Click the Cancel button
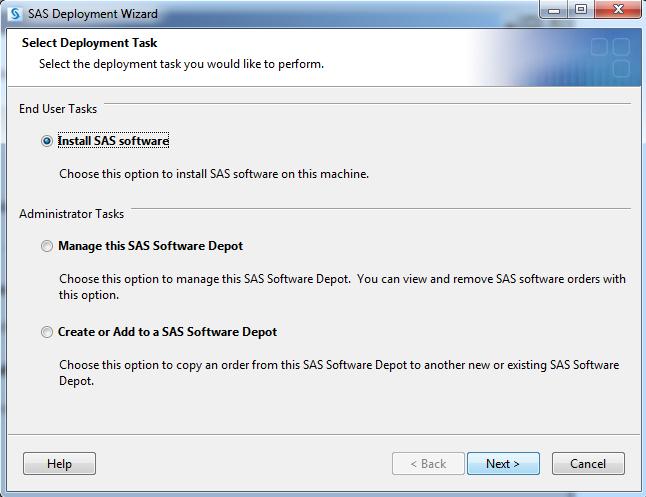This screenshot has width=646, height=497. click(588, 464)
